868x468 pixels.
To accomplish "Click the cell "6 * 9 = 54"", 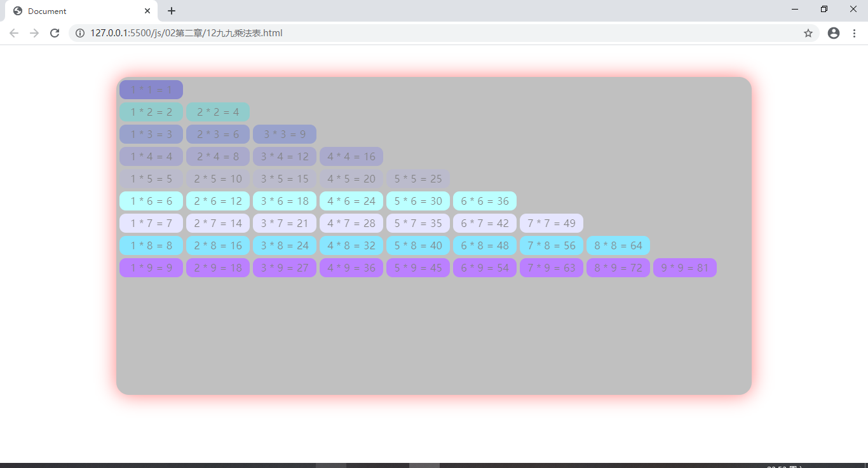I will point(485,268).
